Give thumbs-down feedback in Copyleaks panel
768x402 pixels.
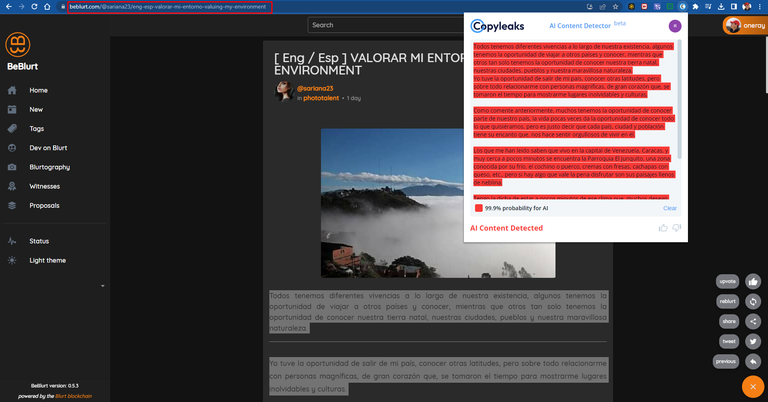676,228
